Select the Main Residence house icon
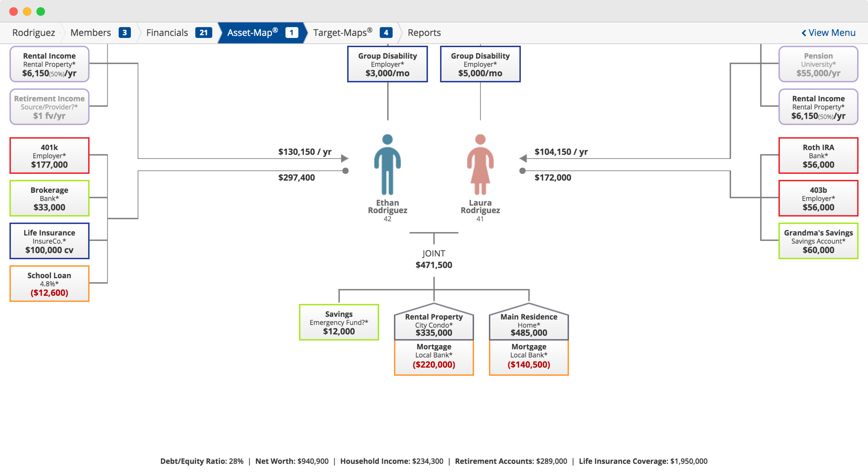The height and width of the screenshot is (473, 868). click(x=528, y=324)
